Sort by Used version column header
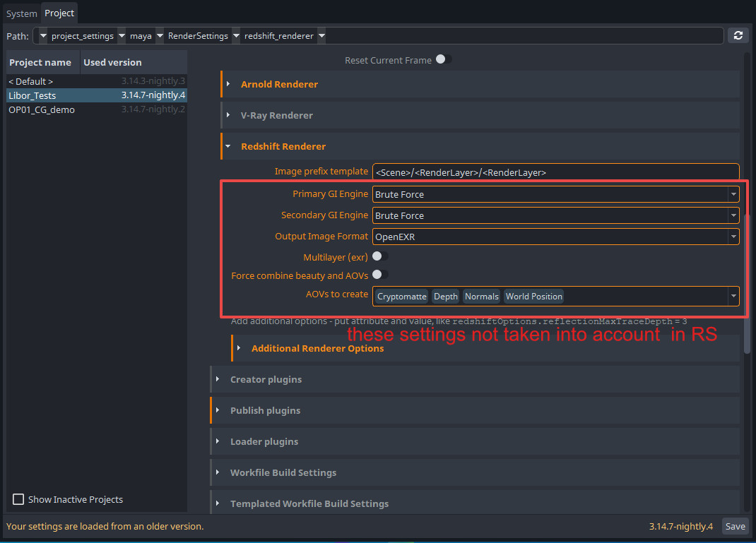This screenshot has width=756, height=543. (x=134, y=62)
